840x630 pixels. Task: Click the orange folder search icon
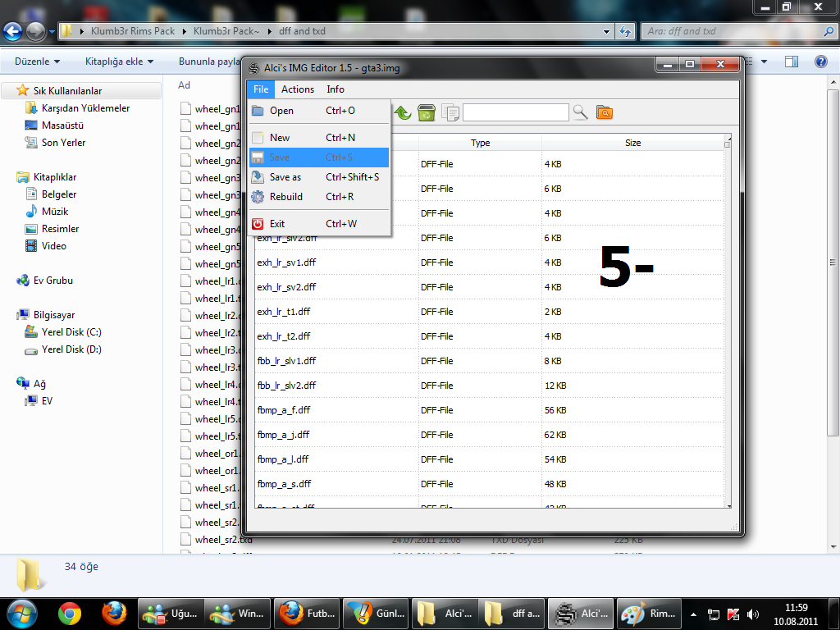click(x=605, y=112)
